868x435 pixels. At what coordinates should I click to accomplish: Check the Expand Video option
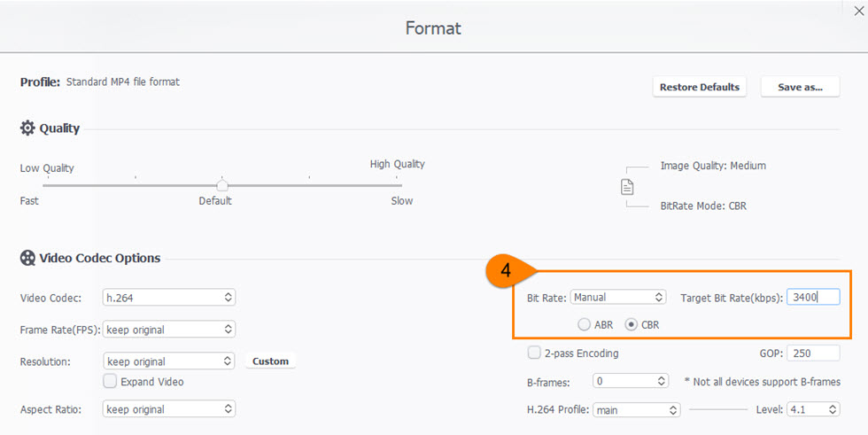pos(110,381)
